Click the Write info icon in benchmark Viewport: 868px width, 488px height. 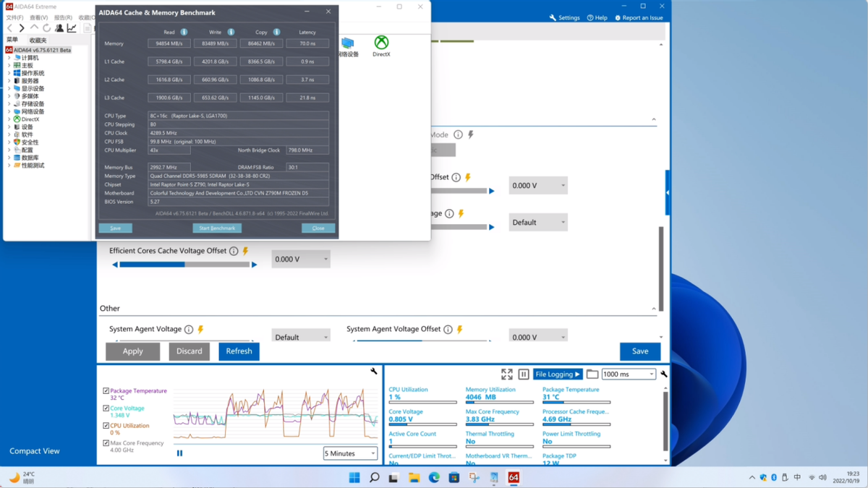point(231,32)
